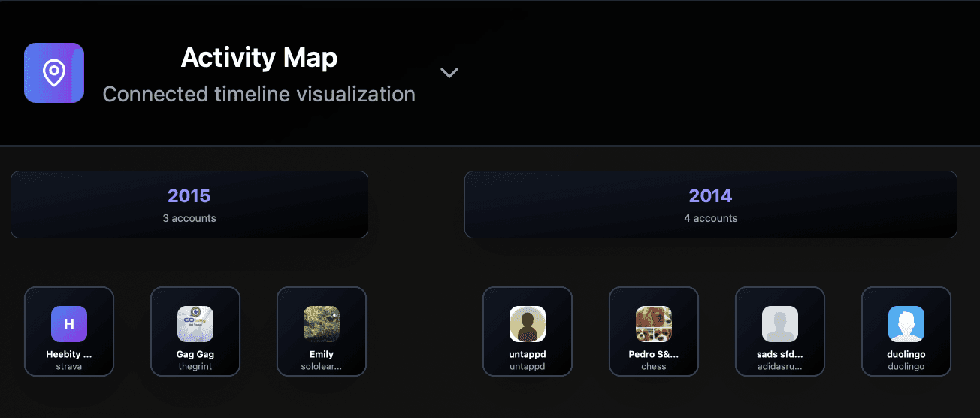
Task: Click the chess platform label
Action: (x=654, y=367)
